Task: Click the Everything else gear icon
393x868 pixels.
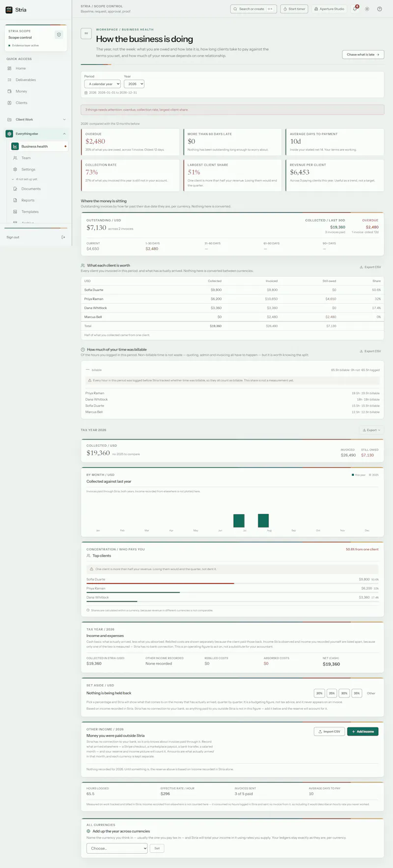Action: (x=9, y=134)
